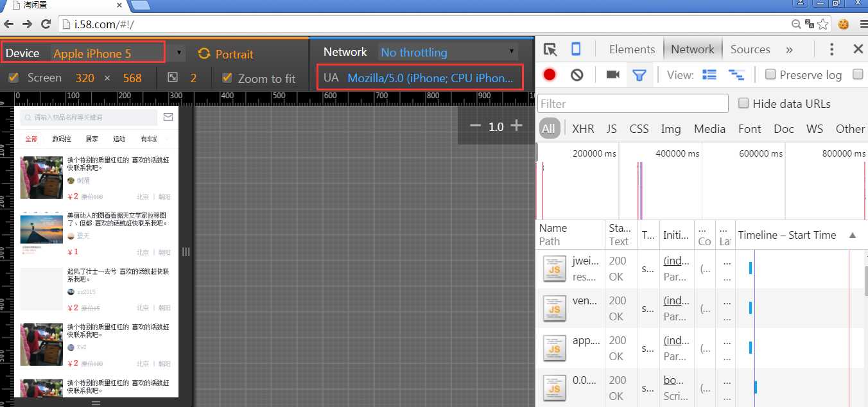Image resolution: width=868 pixels, height=407 pixels.
Task: Filter requests by Img
Action: pyautogui.click(x=671, y=129)
